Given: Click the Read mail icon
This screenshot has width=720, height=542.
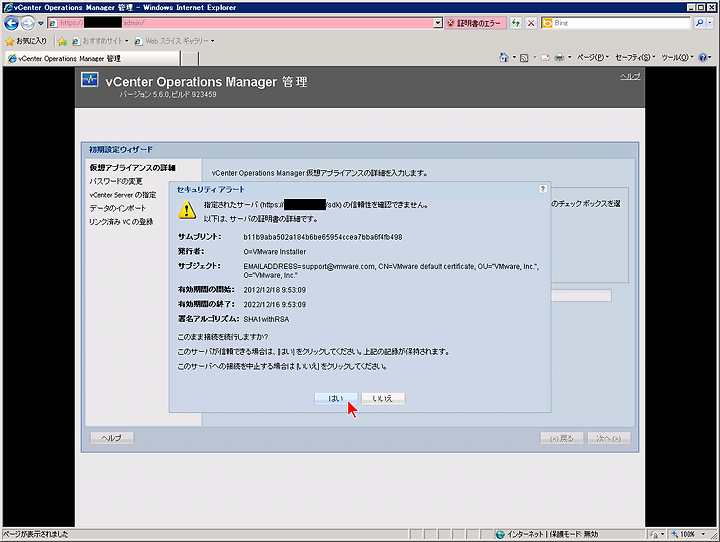Looking at the screenshot, I should [x=545, y=58].
